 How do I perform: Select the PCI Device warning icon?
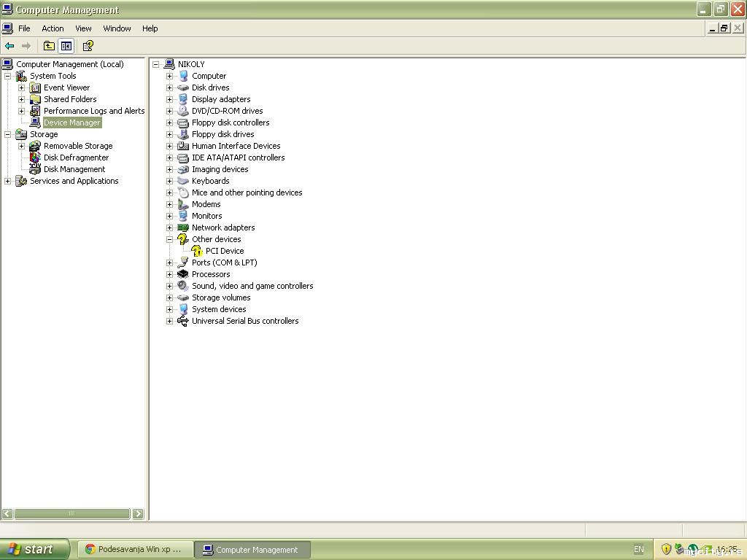(197, 251)
